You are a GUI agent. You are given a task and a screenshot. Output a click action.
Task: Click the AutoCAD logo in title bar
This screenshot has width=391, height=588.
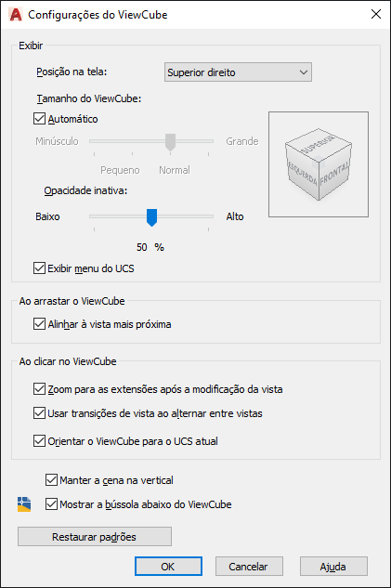coord(16,15)
